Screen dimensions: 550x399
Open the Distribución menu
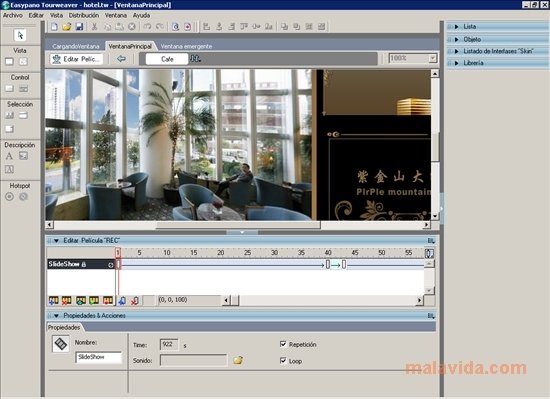[83, 15]
